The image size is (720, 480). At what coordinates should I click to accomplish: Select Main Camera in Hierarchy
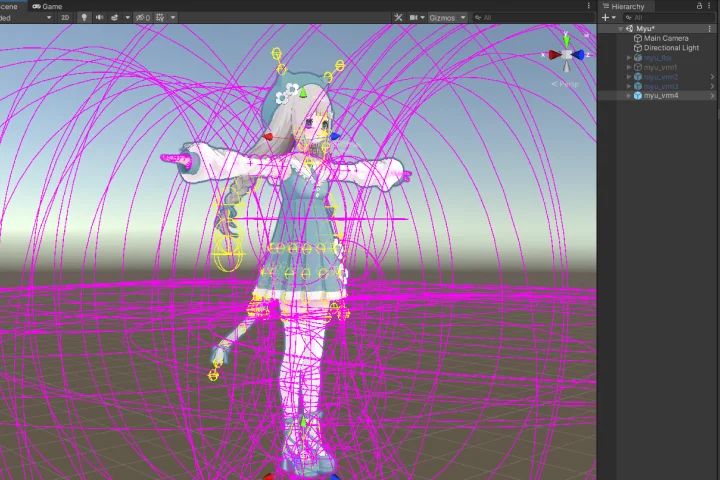[x=666, y=38]
